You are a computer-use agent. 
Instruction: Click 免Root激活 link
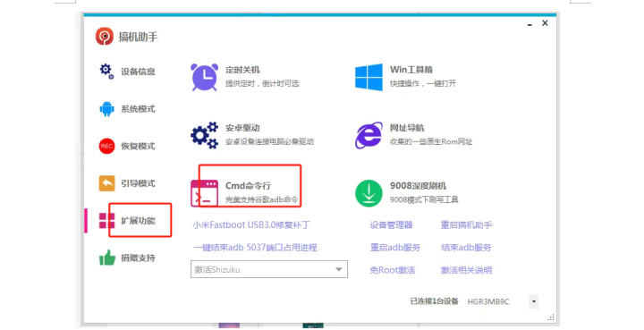tap(393, 270)
